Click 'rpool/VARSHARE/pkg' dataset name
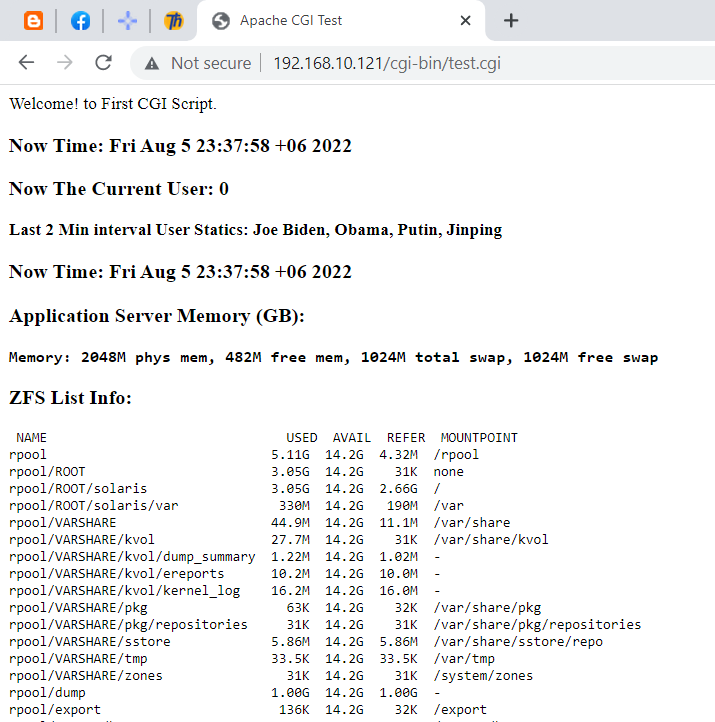 tap(78, 608)
